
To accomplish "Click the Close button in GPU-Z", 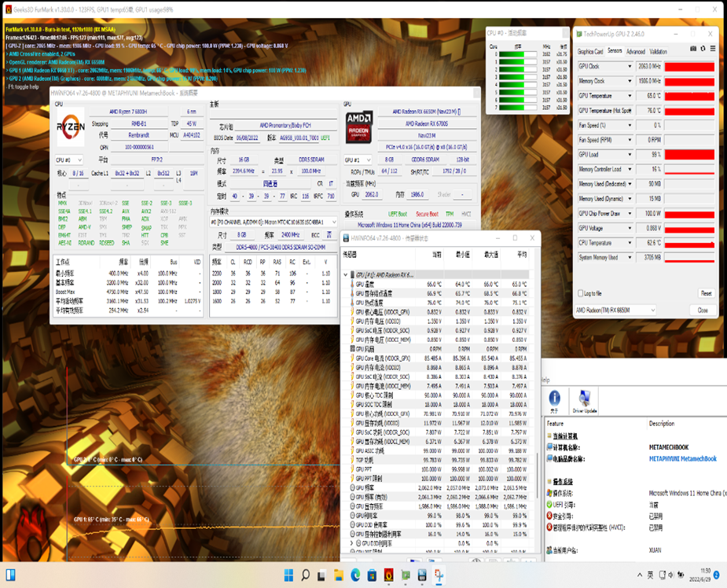I will tap(703, 311).
